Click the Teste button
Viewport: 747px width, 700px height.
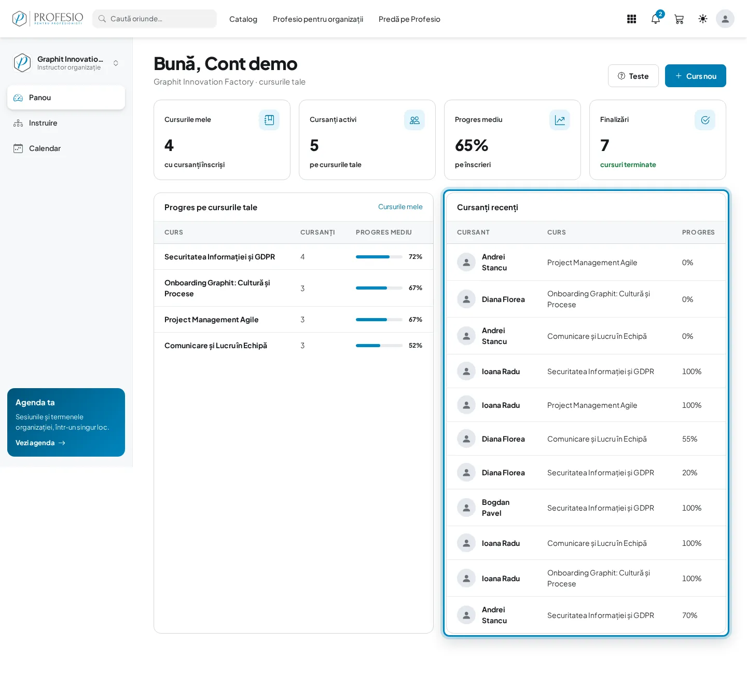[x=633, y=76]
